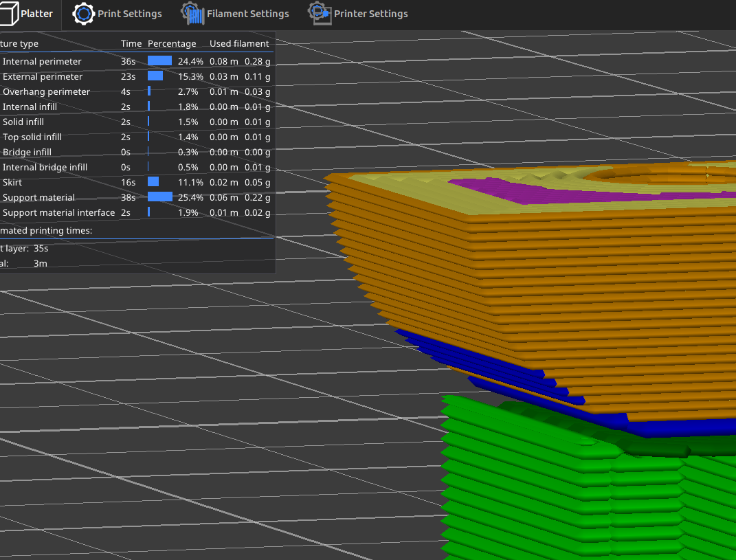The height and width of the screenshot is (560, 736).
Task: Toggle Support material visibility
Action: click(38, 197)
